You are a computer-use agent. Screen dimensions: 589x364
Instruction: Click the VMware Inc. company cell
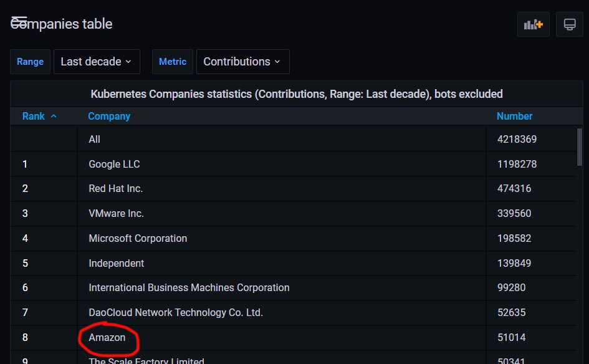click(x=116, y=213)
